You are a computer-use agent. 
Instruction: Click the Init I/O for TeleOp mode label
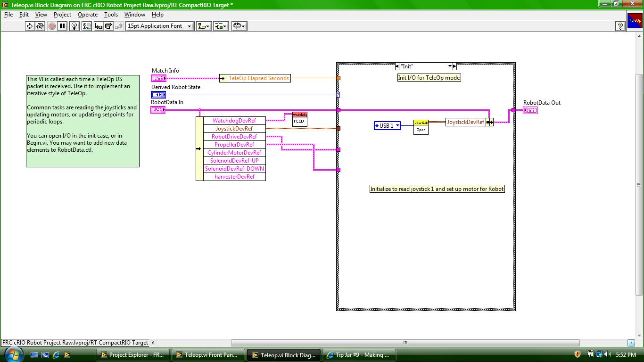429,78
